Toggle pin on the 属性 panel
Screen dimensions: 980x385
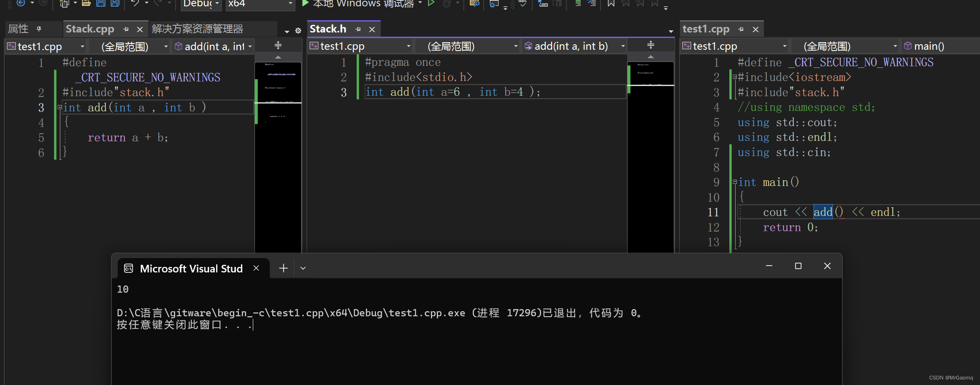39,29
